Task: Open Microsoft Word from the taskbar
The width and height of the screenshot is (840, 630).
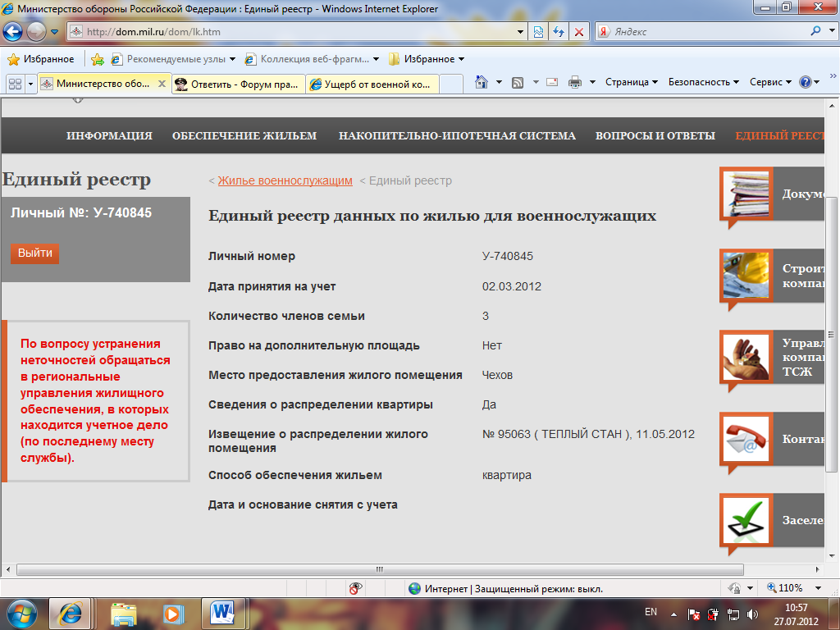Action: (222, 613)
